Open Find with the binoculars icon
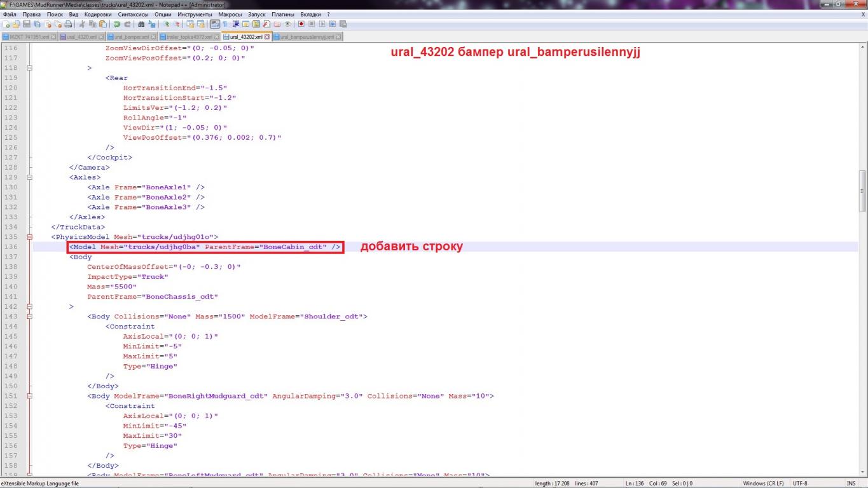 (x=141, y=24)
